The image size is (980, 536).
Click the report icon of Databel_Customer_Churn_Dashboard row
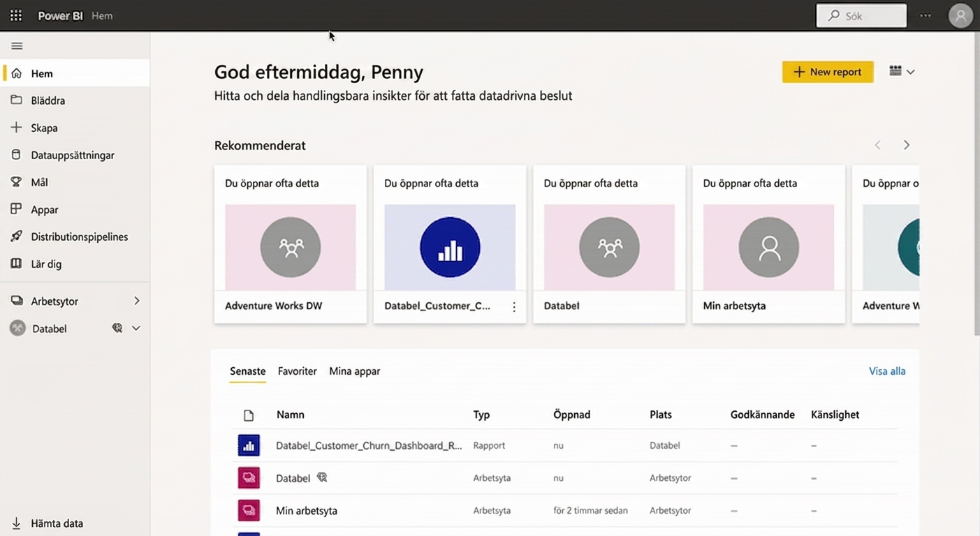click(x=249, y=445)
